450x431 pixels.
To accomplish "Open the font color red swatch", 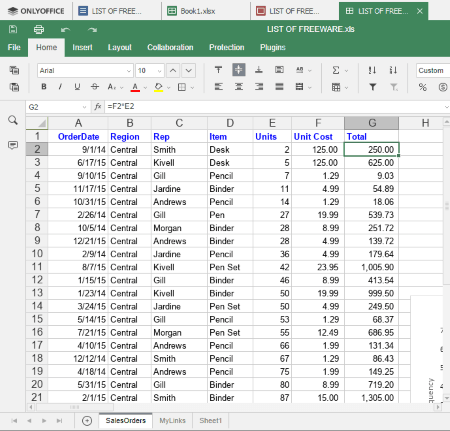I will point(135,87).
